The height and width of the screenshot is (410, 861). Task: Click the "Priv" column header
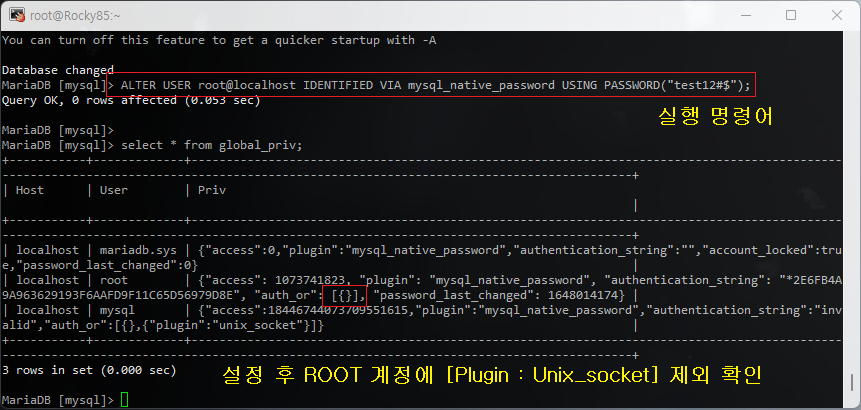212,190
